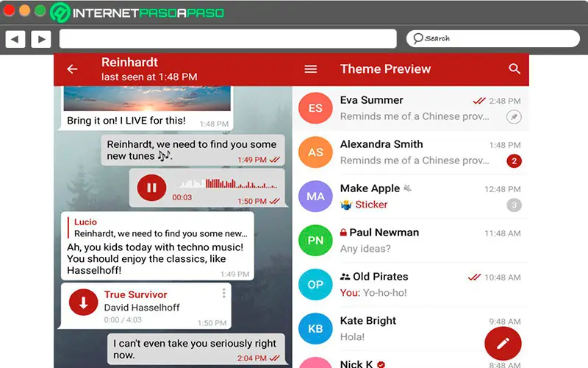This screenshot has width=588, height=368.
Task: Click the "Any ideas?" message preview
Action: (365, 249)
